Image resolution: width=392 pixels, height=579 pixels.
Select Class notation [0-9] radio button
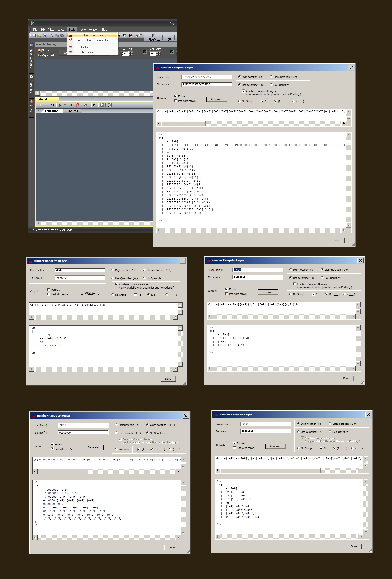click(x=271, y=77)
